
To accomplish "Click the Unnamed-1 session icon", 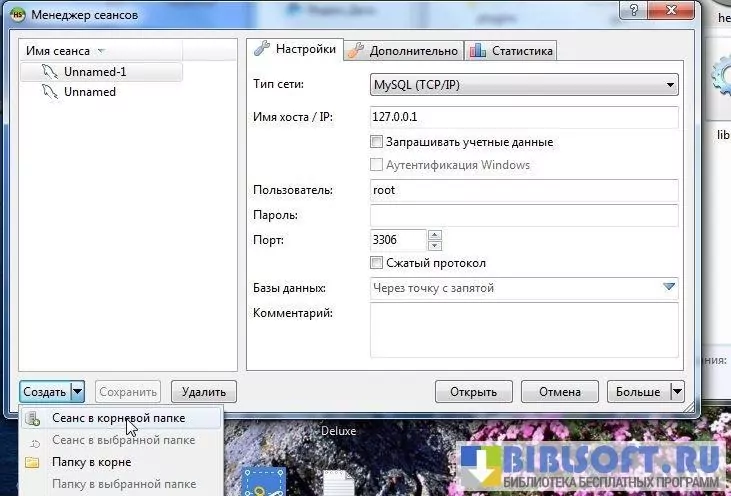I will pyautogui.click(x=51, y=72).
